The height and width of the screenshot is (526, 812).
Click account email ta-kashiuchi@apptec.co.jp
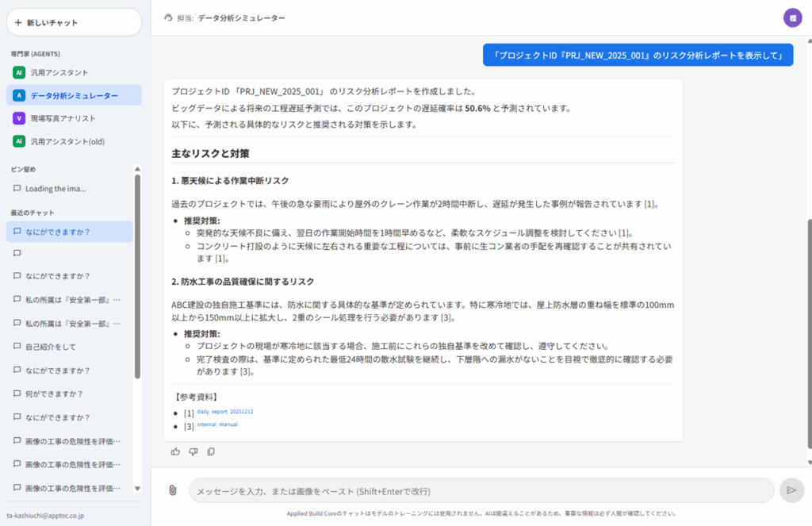pyautogui.click(x=45, y=516)
